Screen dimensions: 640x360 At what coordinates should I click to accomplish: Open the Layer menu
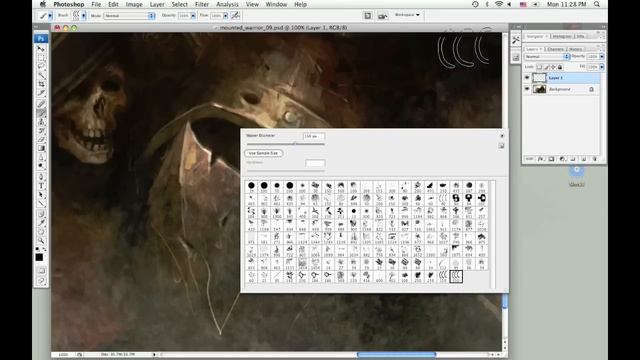coord(157,4)
